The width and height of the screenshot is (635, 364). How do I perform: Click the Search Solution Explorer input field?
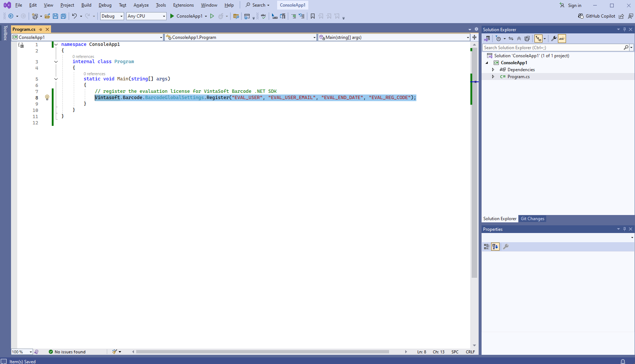point(552,48)
